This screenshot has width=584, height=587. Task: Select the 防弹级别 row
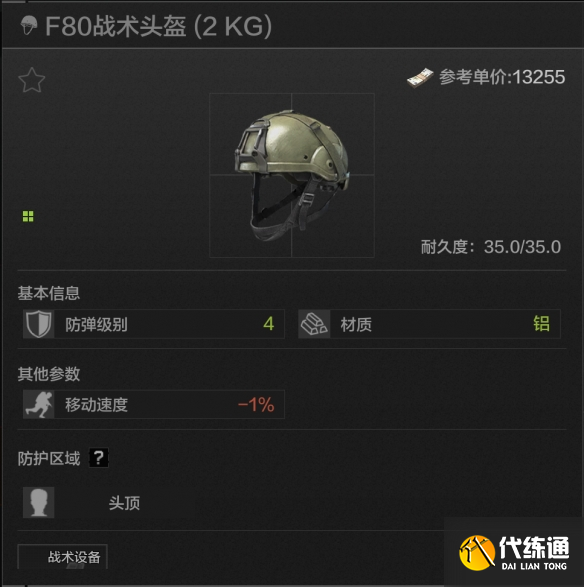154,324
